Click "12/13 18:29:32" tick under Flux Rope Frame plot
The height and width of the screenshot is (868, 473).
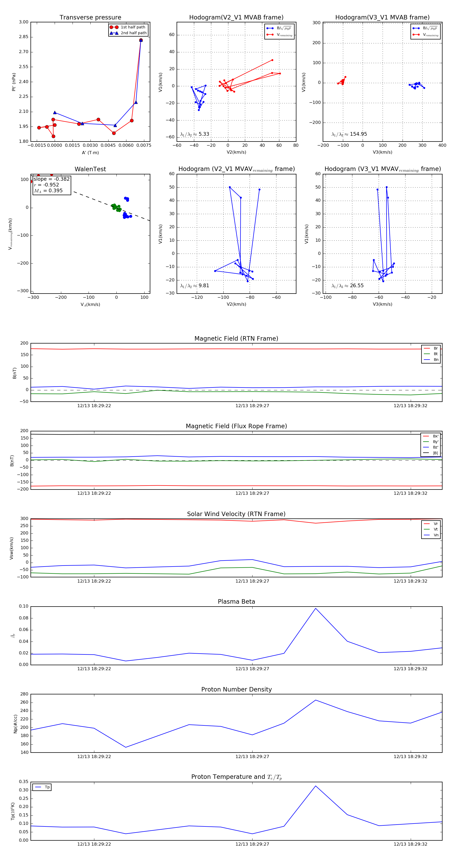(x=410, y=493)
